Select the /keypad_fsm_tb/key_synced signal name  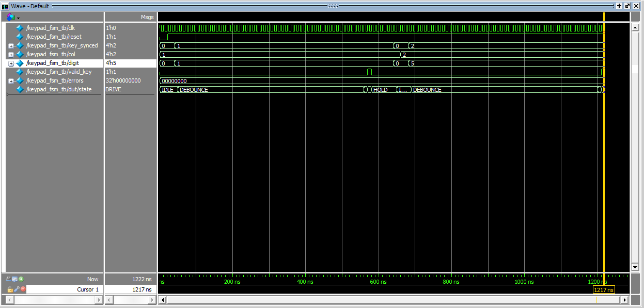(x=62, y=45)
